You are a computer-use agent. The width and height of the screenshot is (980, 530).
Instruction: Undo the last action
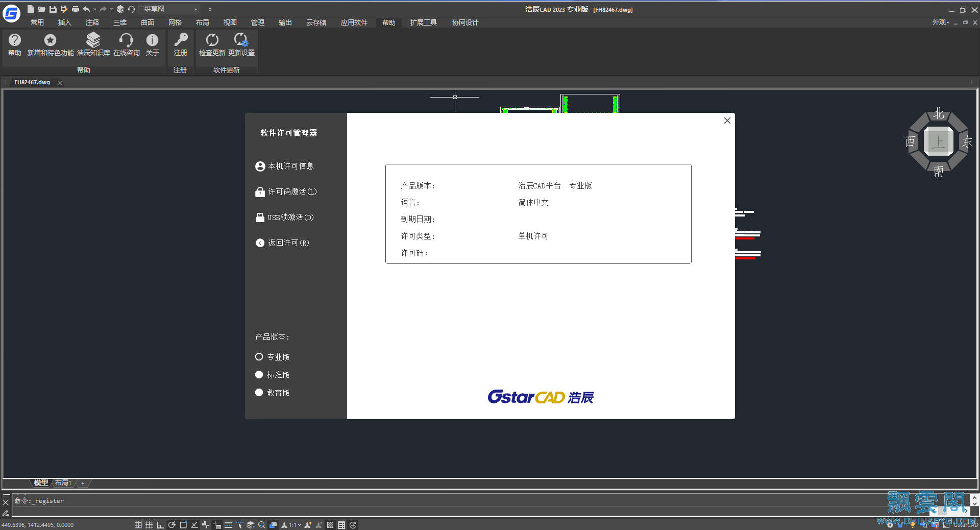86,9
